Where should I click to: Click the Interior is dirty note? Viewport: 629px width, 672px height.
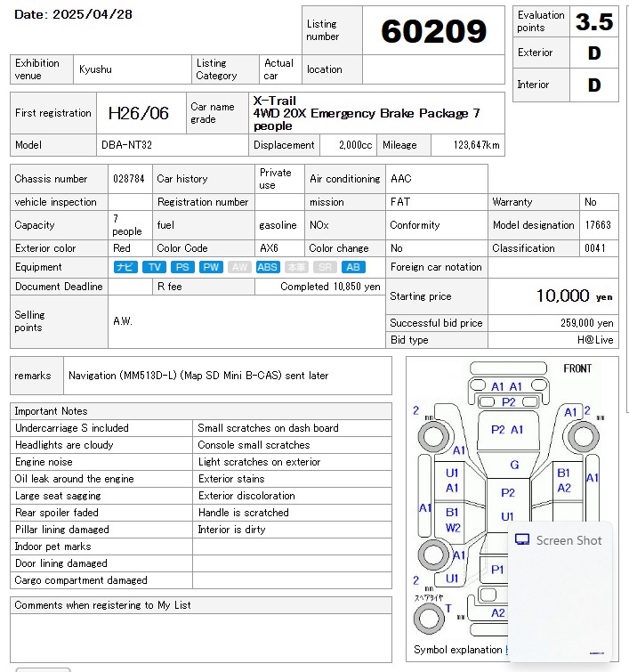(232, 530)
